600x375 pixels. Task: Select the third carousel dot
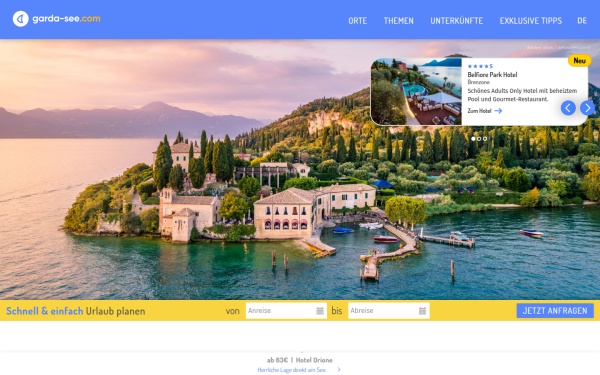485,139
